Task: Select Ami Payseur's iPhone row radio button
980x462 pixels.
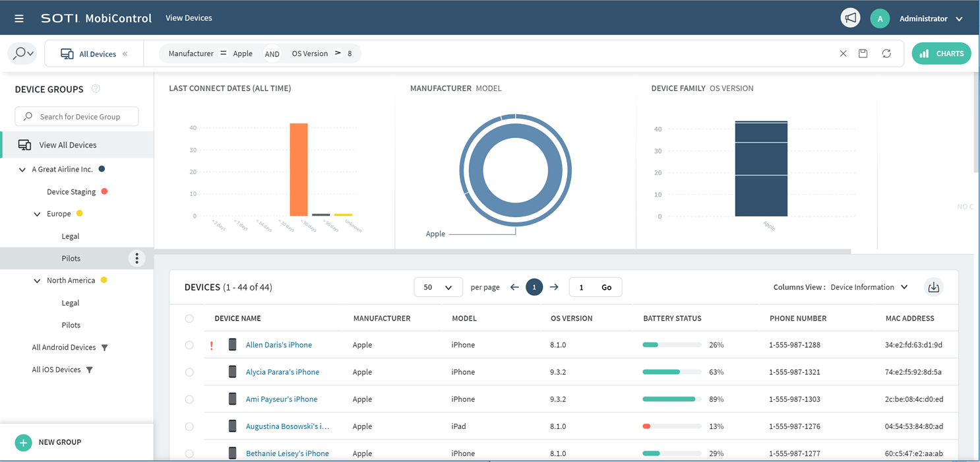Action: coord(189,399)
